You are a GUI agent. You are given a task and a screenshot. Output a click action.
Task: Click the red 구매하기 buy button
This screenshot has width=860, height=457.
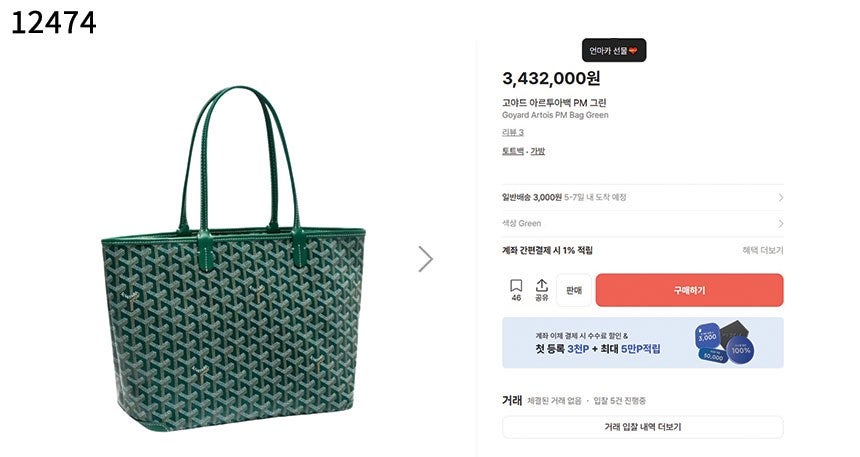[689, 290]
